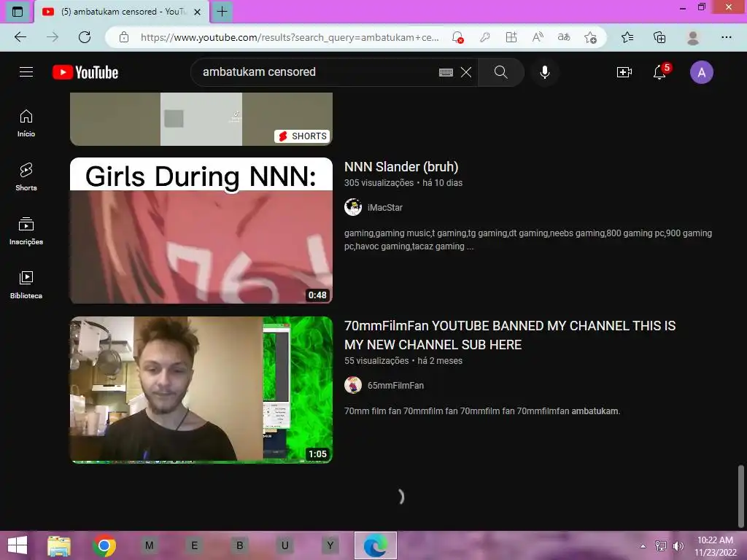Activate Read aloud in address bar

point(538,37)
